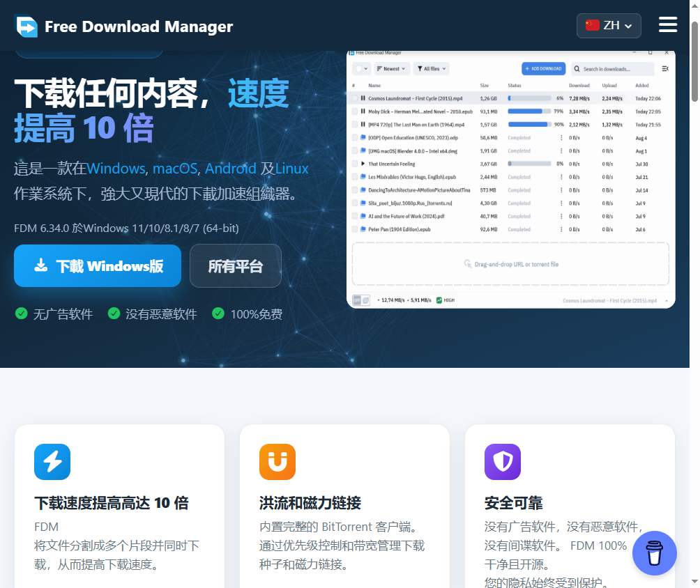Click the green HIGH speed mode icon
The height and width of the screenshot is (588, 700).
point(439,300)
